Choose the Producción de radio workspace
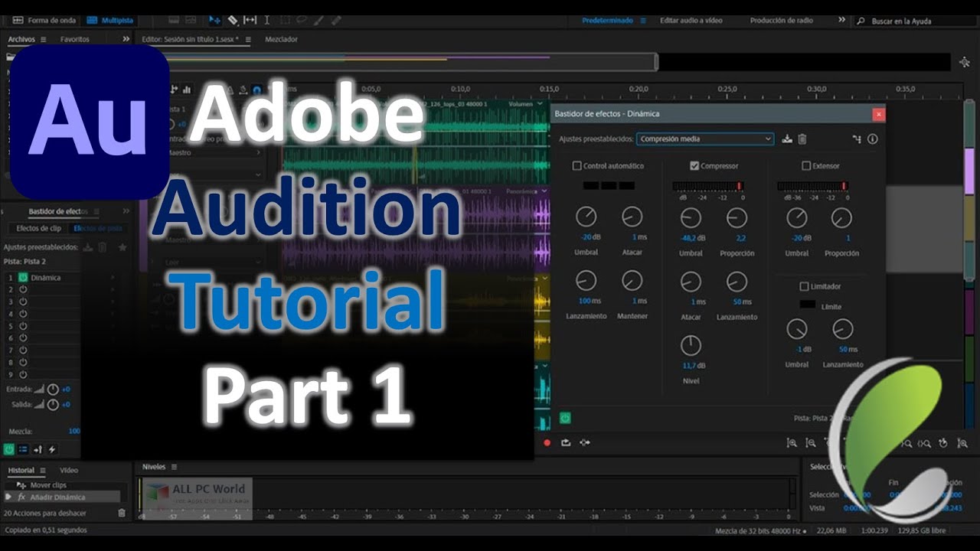Viewport: 980px width, 551px height. tap(781, 21)
